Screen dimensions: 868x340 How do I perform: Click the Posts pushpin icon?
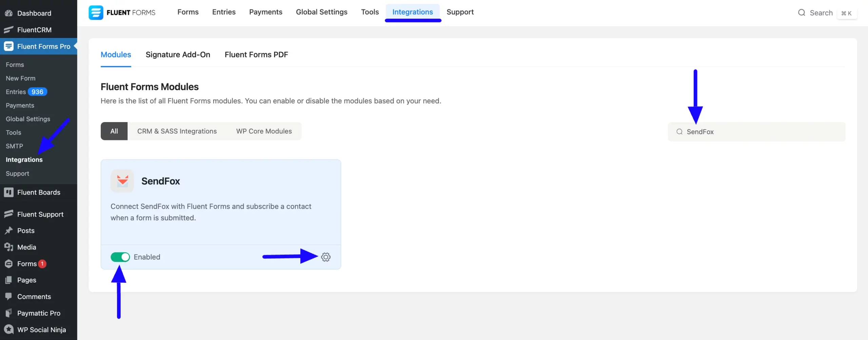click(9, 231)
